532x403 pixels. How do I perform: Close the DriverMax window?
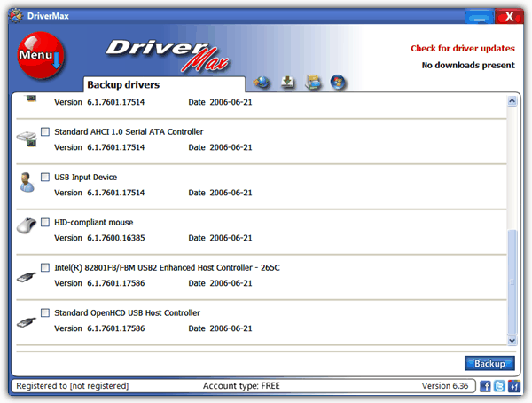click(509, 16)
